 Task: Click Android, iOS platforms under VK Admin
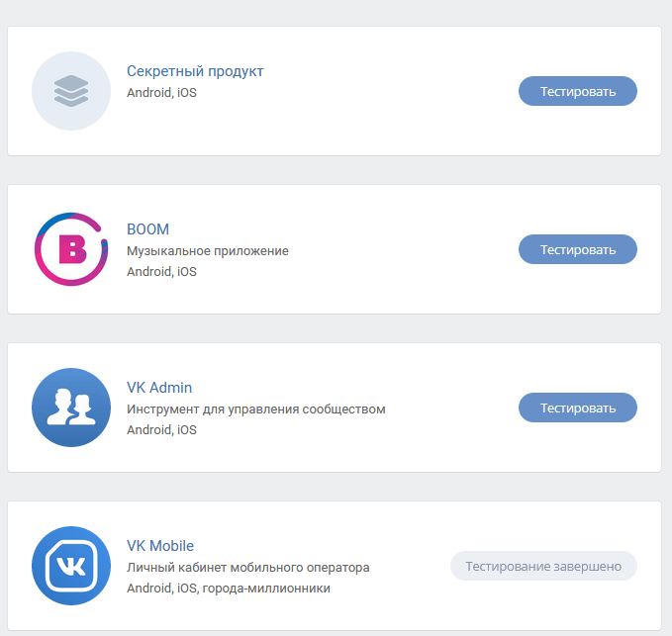161,430
